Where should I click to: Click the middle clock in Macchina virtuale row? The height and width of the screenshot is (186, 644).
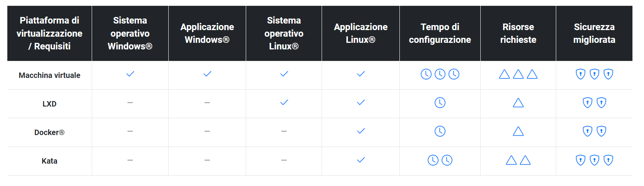[440, 74]
